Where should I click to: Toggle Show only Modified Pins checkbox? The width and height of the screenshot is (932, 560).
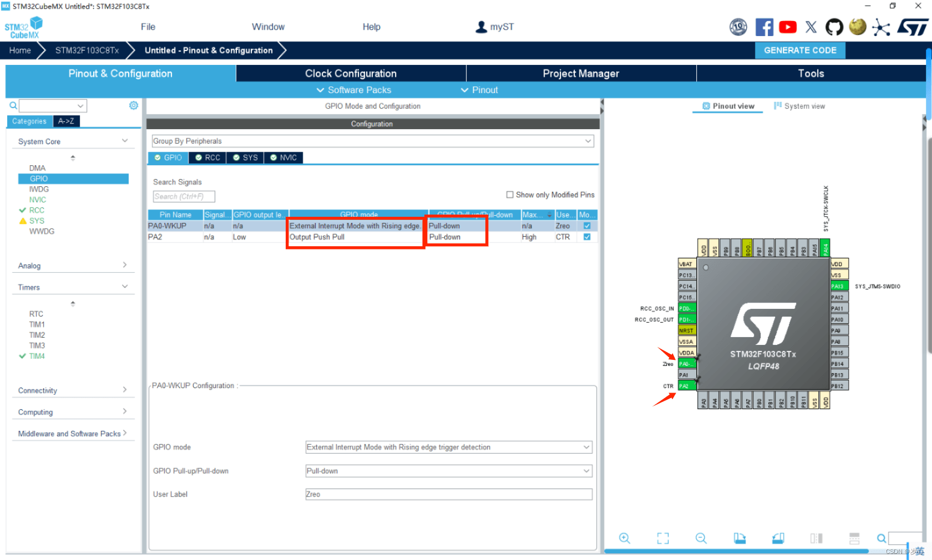(x=510, y=195)
